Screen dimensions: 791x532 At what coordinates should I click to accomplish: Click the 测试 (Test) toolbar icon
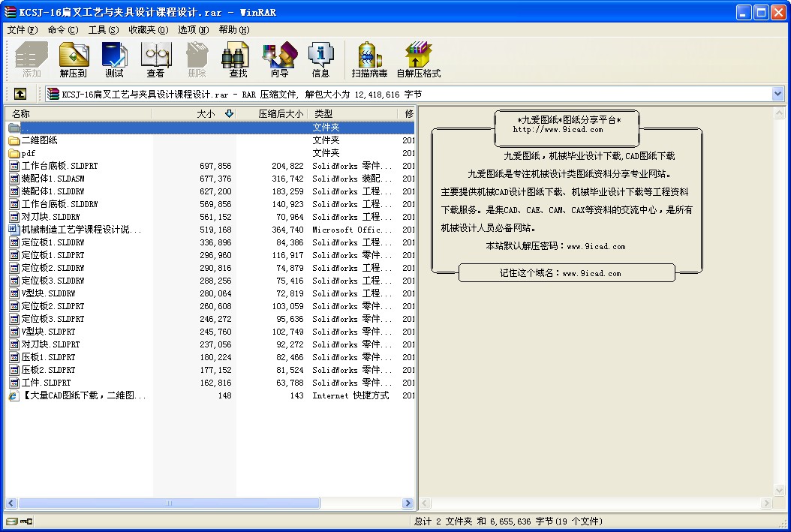tap(114, 59)
